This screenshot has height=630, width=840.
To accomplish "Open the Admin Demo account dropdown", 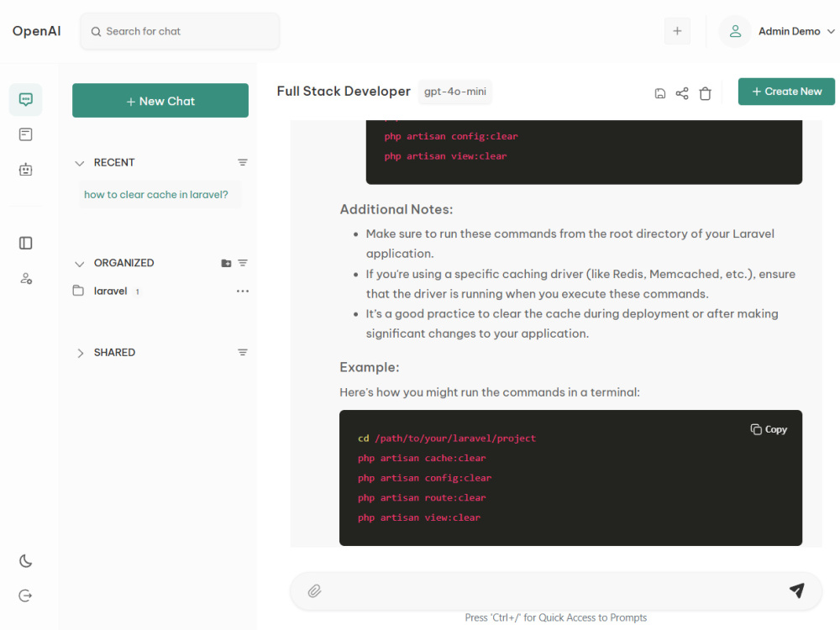I will point(796,32).
